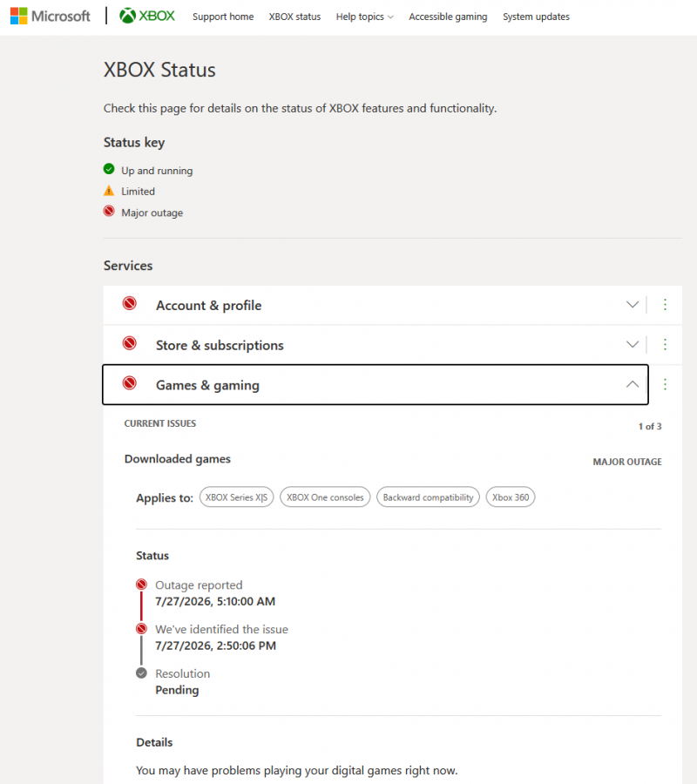Open XBOX status nav link
697x784 pixels.
[x=294, y=17]
